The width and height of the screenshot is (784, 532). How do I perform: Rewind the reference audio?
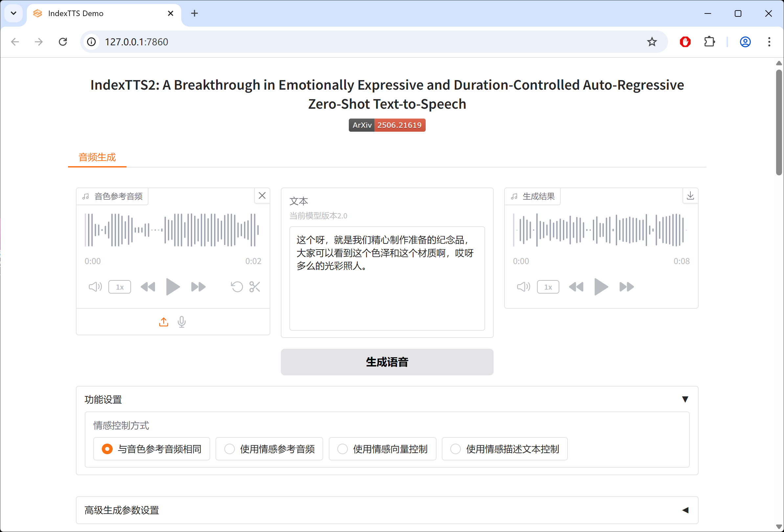(148, 287)
